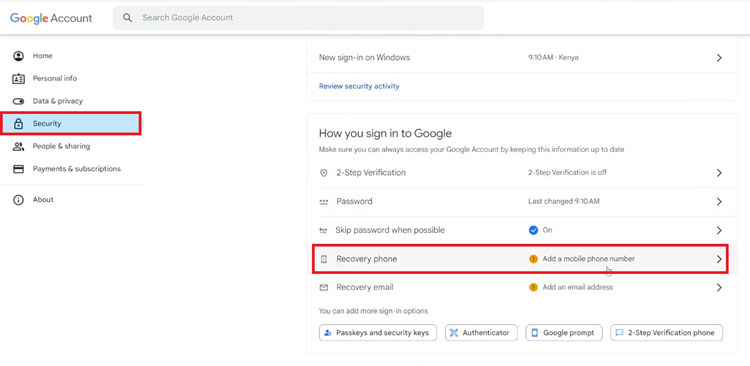The height and width of the screenshot is (366, 750).
Task: Click 9:10 AM - Kenya sign-in detail
Action: pos(553,57)
